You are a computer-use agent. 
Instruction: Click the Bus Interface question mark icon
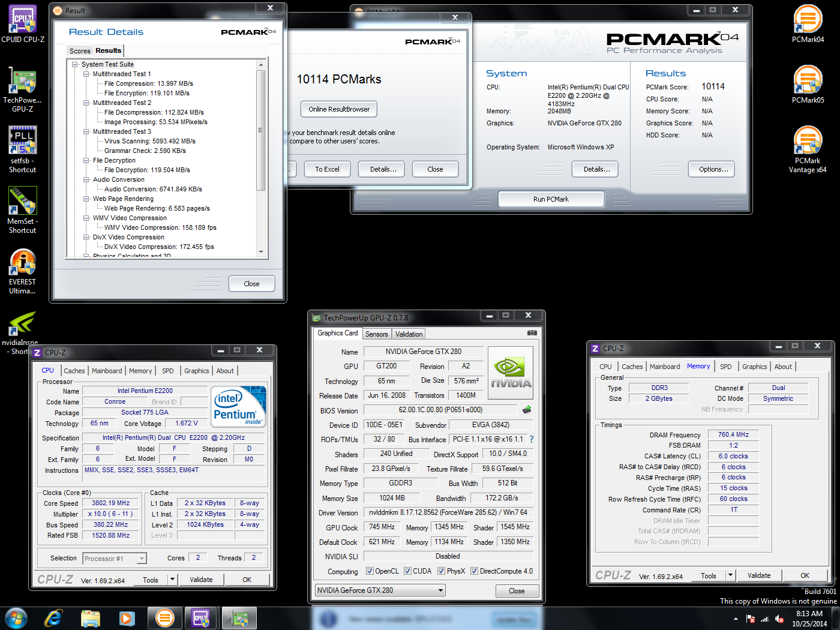(x=531, y=439)
